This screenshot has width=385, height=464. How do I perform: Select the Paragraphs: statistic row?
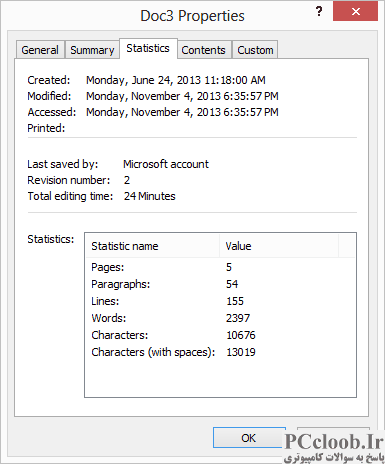click(221, 284)
